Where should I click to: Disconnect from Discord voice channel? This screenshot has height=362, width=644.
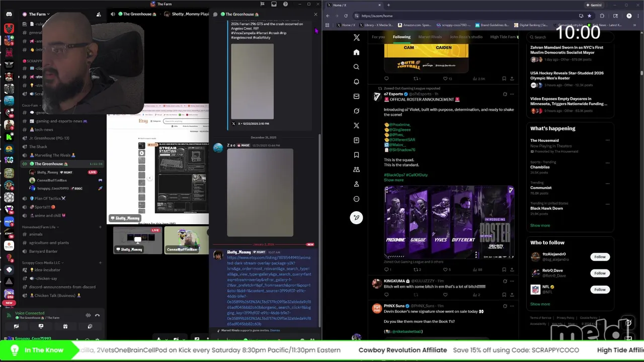coord(97,315)
